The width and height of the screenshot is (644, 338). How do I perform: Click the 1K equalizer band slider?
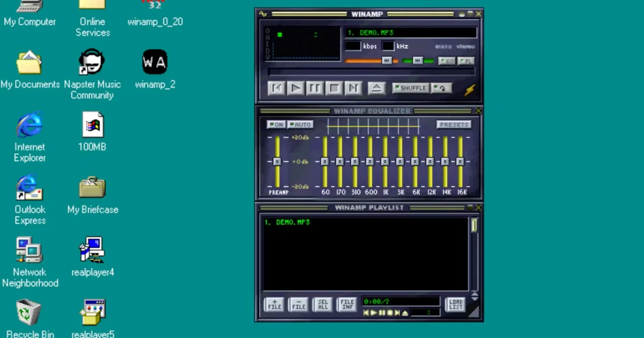coord(385,161)
